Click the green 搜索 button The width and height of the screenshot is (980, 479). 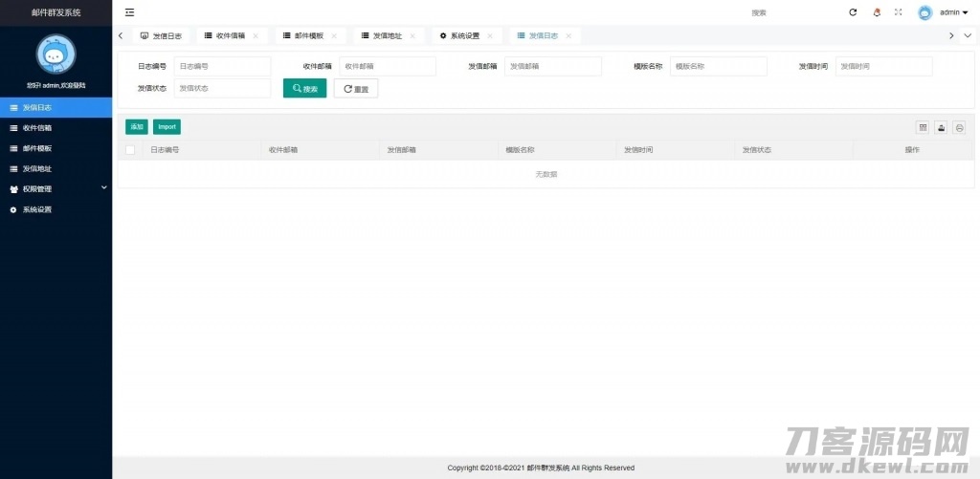tap(304, 88)
